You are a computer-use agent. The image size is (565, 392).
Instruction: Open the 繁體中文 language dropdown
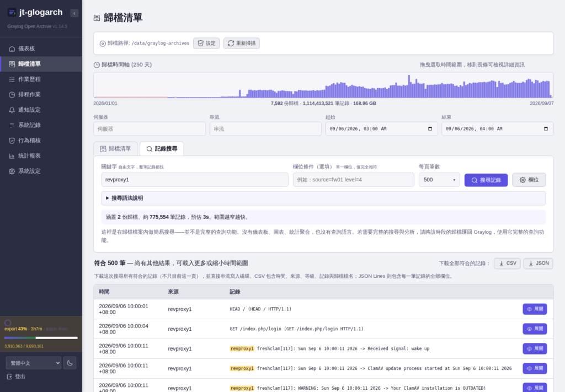pos(34,363)
